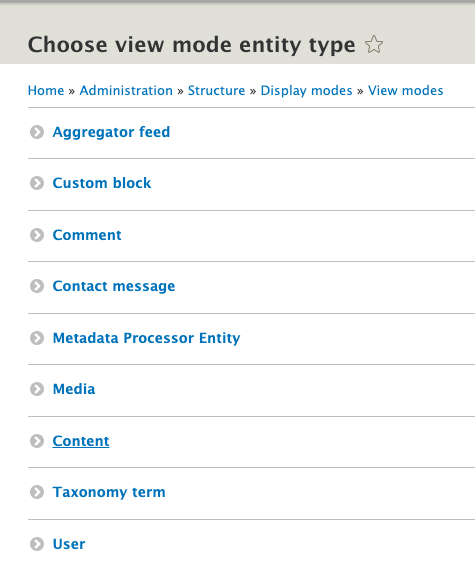
Task: Open the underlined Content link
Action: (x=81, y=441)
